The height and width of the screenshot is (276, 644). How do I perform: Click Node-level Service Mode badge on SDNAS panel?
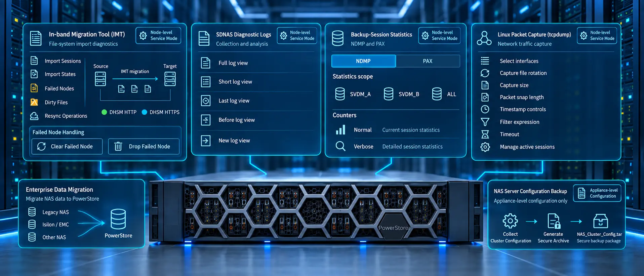pyautogui.click(x=297, y=36)
